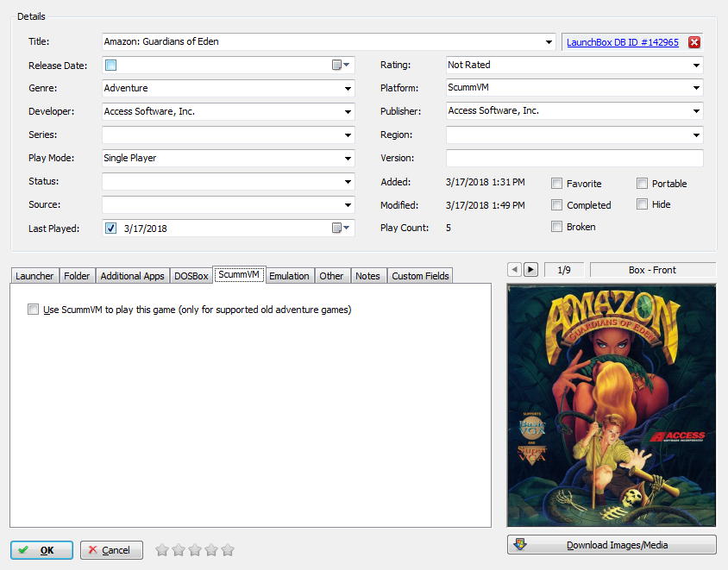This screenshot has width=728, height=570.
Task: Enable the Release Date checkbox
Action: click(x=111, y=65)
